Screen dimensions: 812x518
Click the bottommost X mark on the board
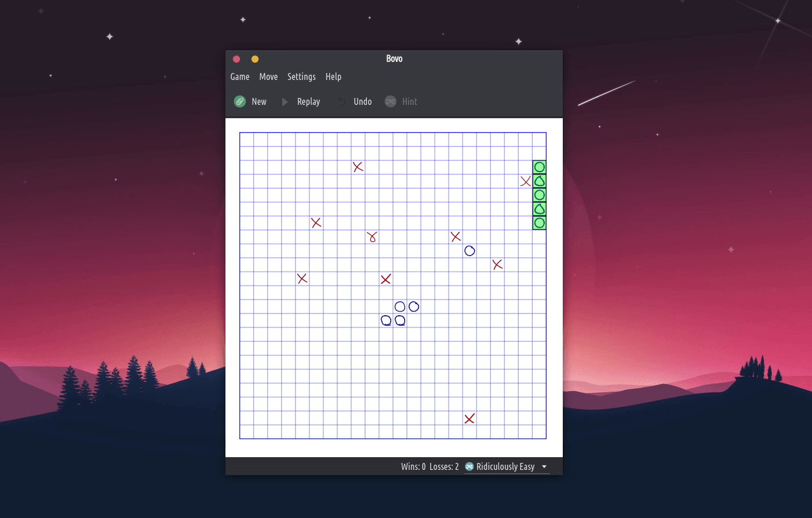[469, 418]
